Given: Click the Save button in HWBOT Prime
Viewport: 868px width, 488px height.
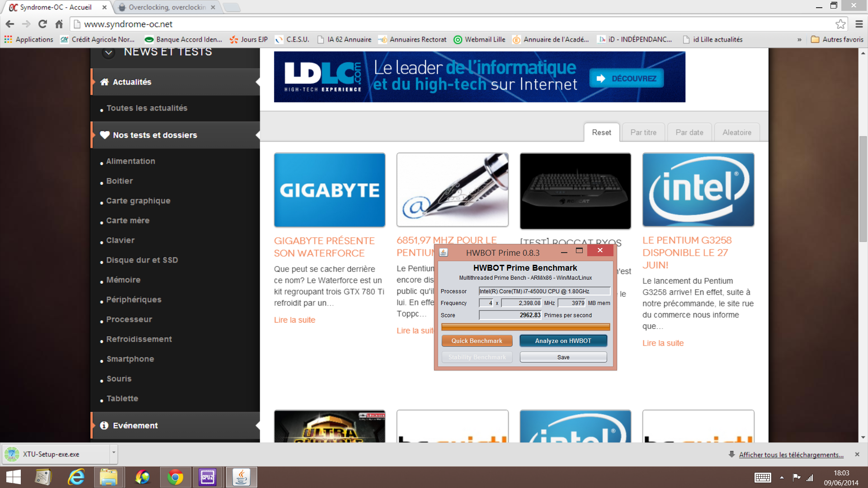Looking at the screenshot, I should tap(563, 357).
